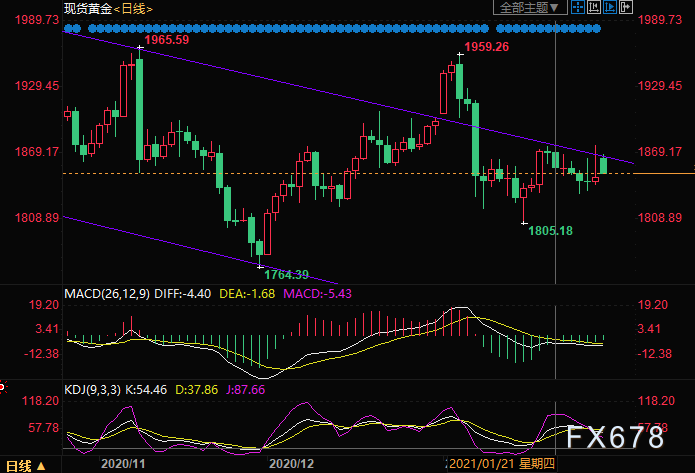
Task: Click the red sun icon at left edge
Action: (x=3, y=387)
